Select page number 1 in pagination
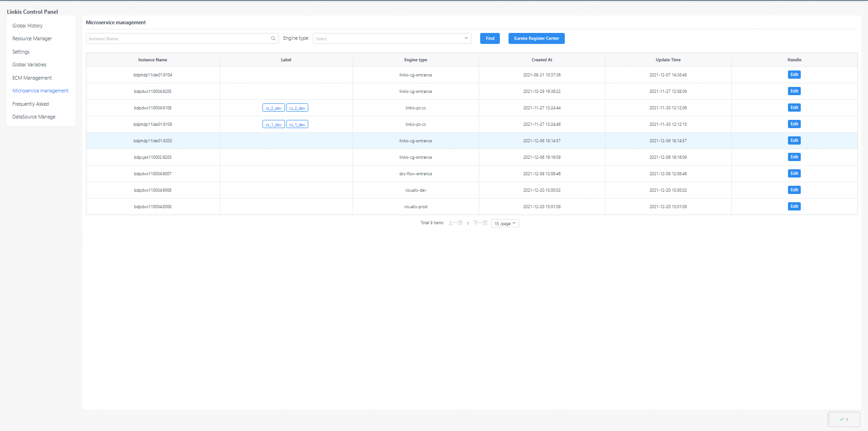 click(x=468, y=223)
